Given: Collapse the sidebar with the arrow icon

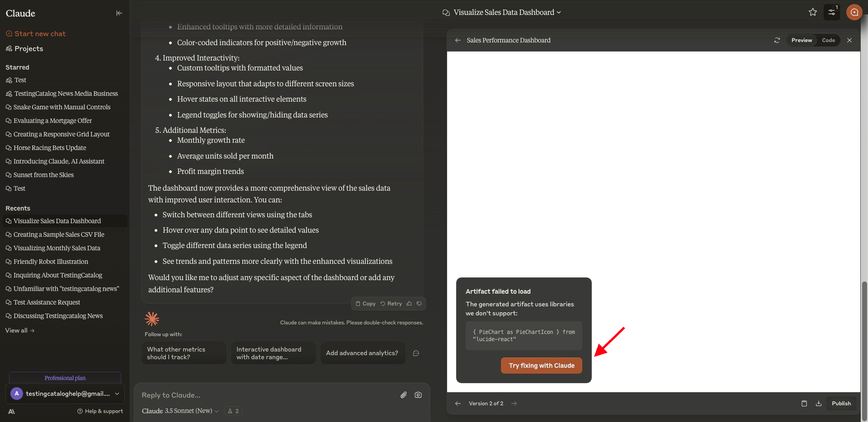Looking at the screenshot, I should pos(119,13).
